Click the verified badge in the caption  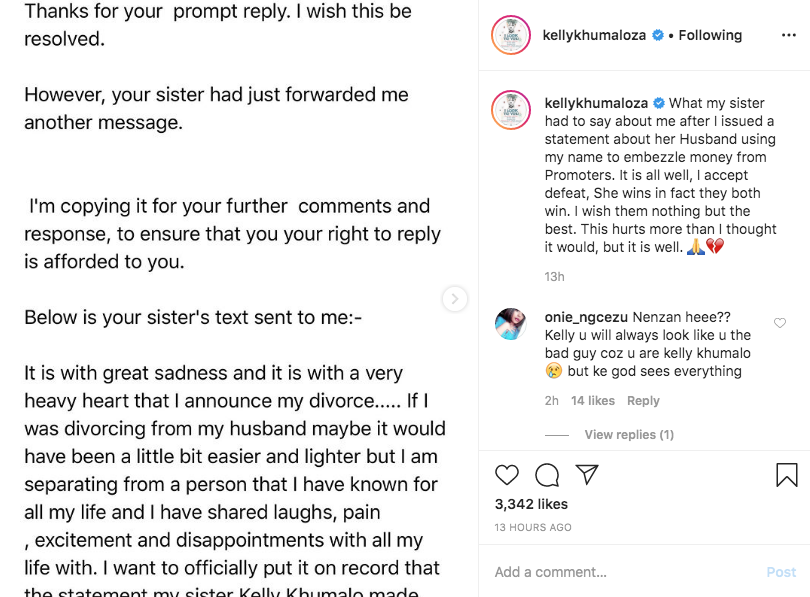point(659,103)
